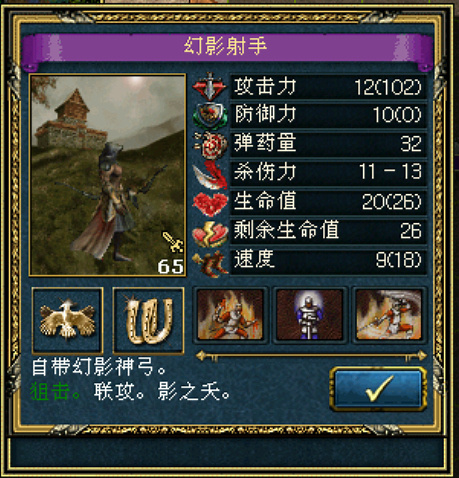The height and width of the screenshot is (478, 459).
Task: Click the bloody blade damage icon
Action: pyautogui.click(x=210, y=174)
